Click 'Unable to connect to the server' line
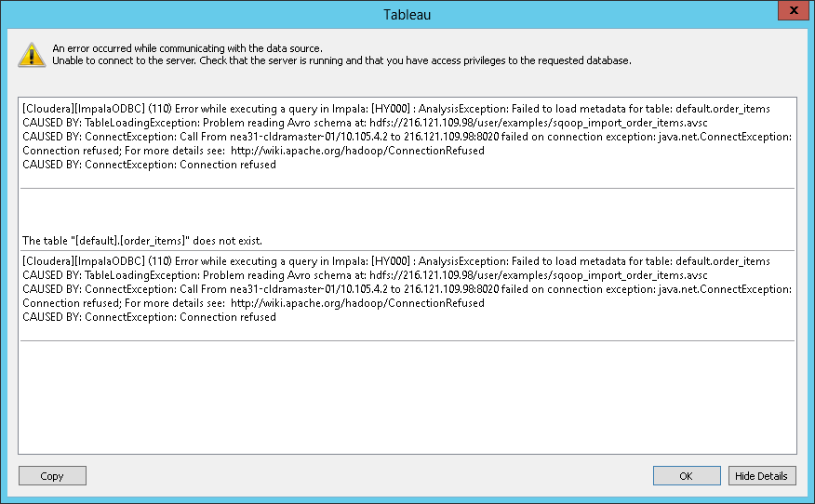The width and height of the screenshot is (815, 504). click(341, 60)
